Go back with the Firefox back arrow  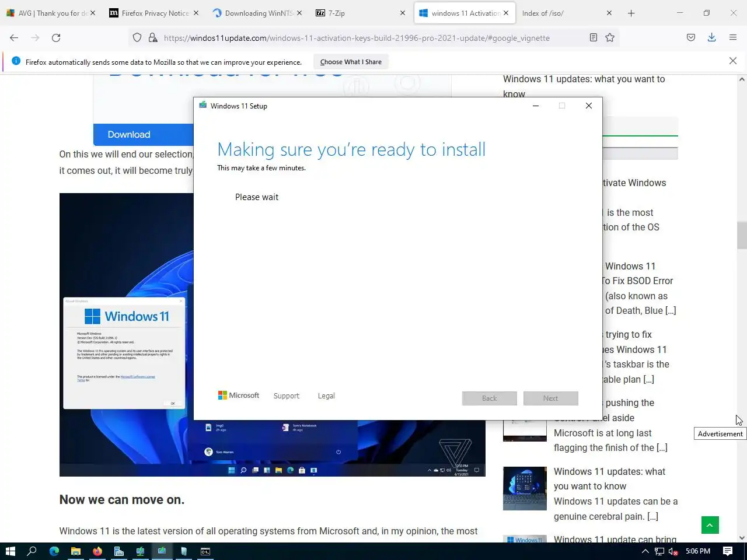[x=14, y=38]
